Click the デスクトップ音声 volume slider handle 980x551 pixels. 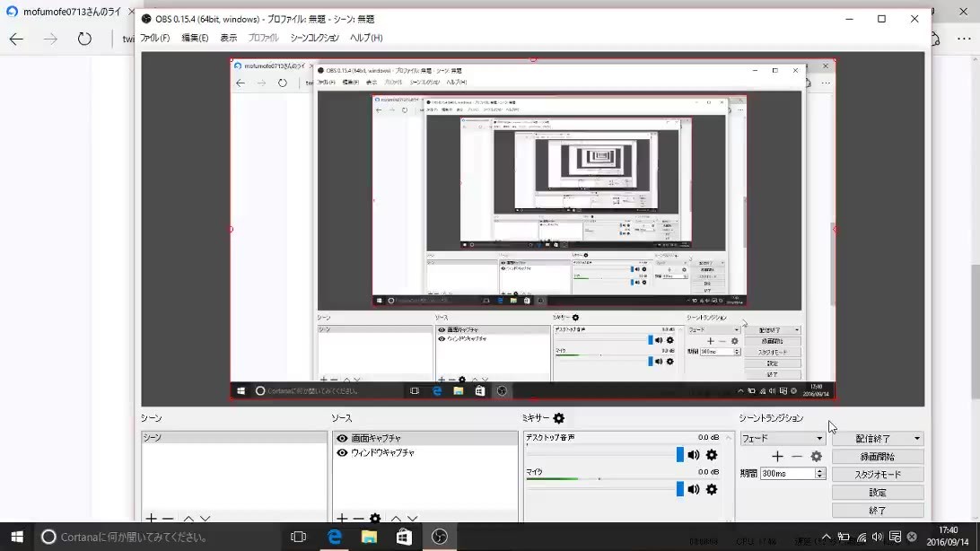point(680,455)
